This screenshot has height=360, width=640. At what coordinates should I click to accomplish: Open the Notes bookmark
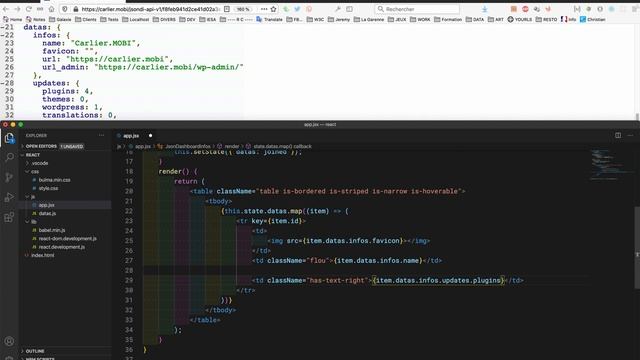click(36, 19)
